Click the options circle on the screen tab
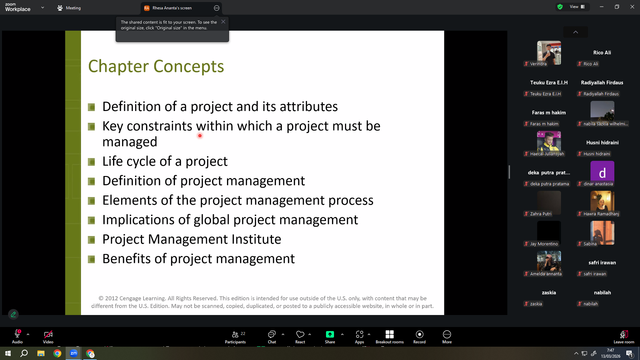Screen dimensions: 640x360 [216, 8]
